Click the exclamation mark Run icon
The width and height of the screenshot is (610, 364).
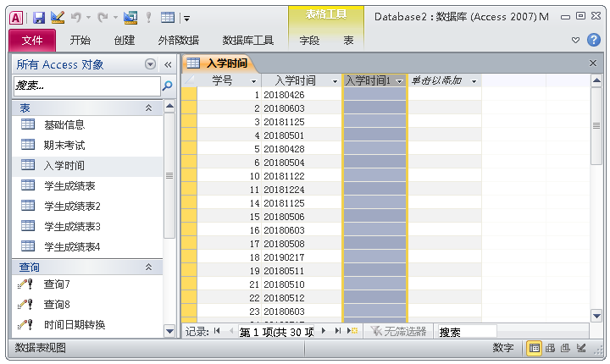pos(148,18)
